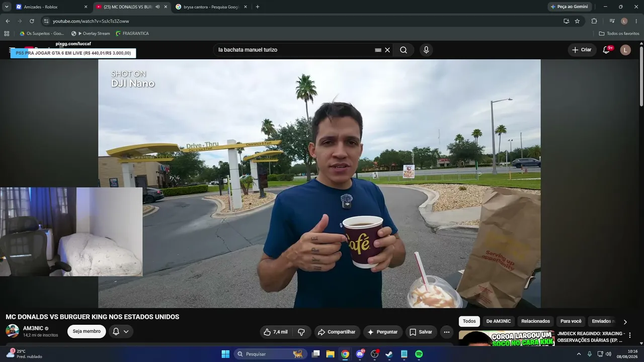Select the De AM3NIC filter chip

pos(499,321)
